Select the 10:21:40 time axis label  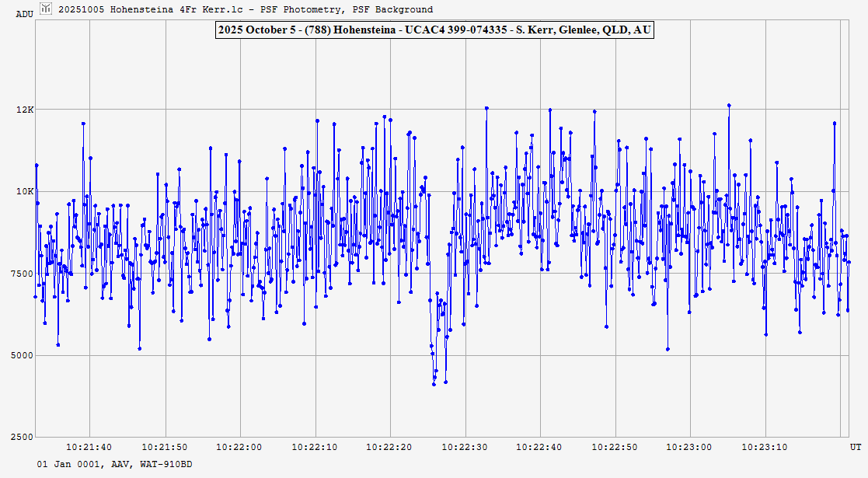(x=89, y=447)
